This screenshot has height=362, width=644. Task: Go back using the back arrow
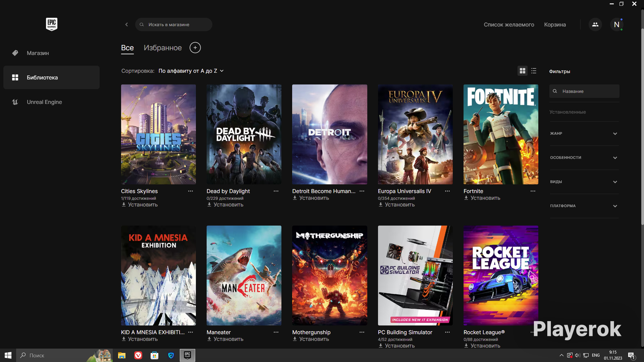(x=126, y=25)
